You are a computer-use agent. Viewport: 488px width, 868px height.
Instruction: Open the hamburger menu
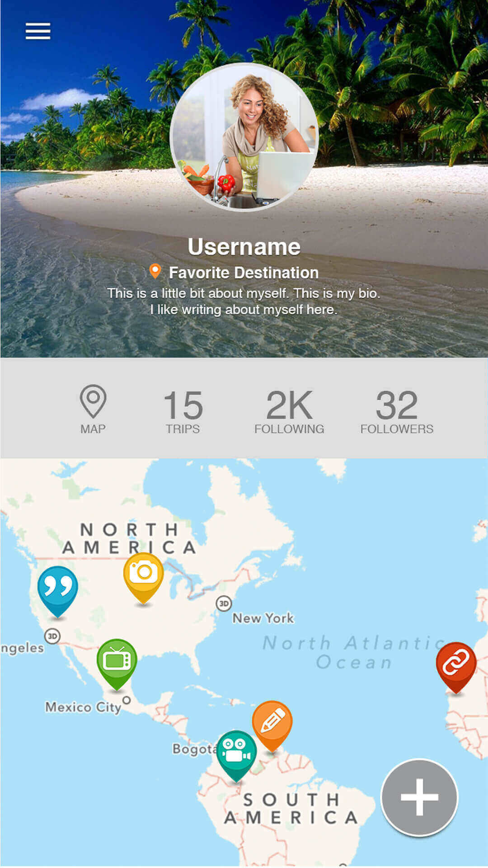(x=38, y=31)
